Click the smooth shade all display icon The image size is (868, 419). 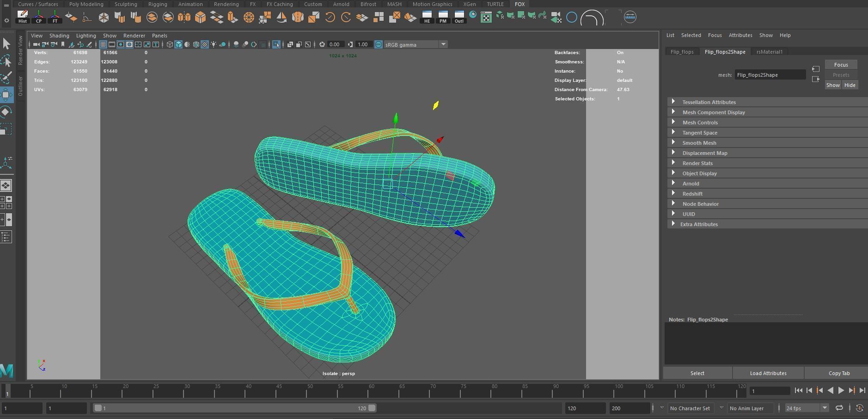tap(178, 44)
